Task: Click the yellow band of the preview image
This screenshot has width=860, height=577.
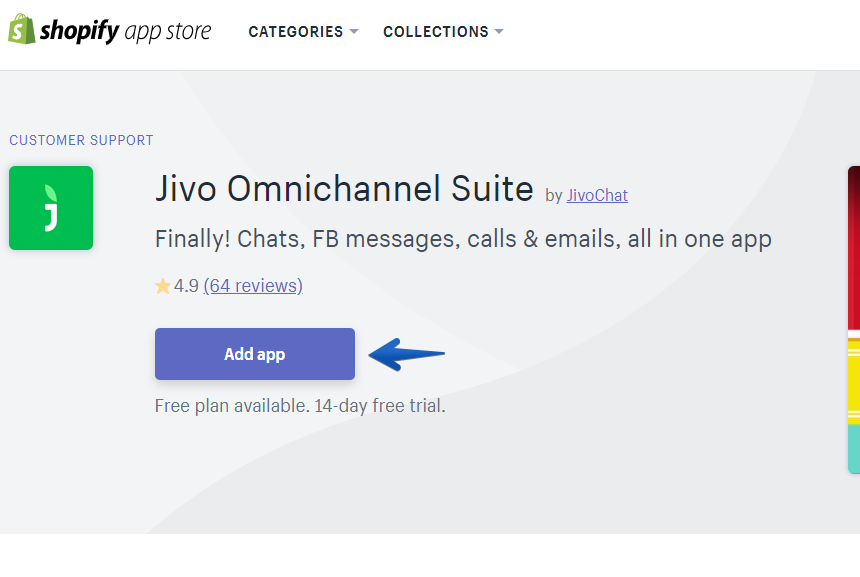Action: click(854, 382)
